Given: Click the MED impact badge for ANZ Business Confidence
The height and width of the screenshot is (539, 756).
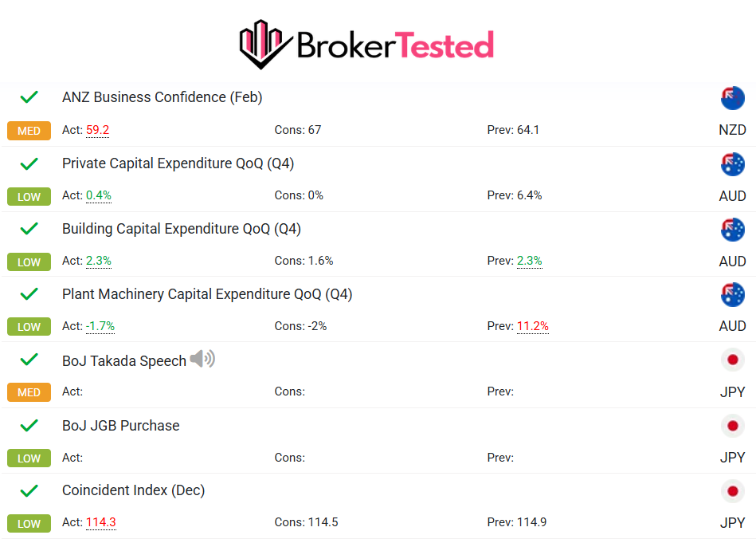Looking at the screenshot, I should [x=29, y=130].
